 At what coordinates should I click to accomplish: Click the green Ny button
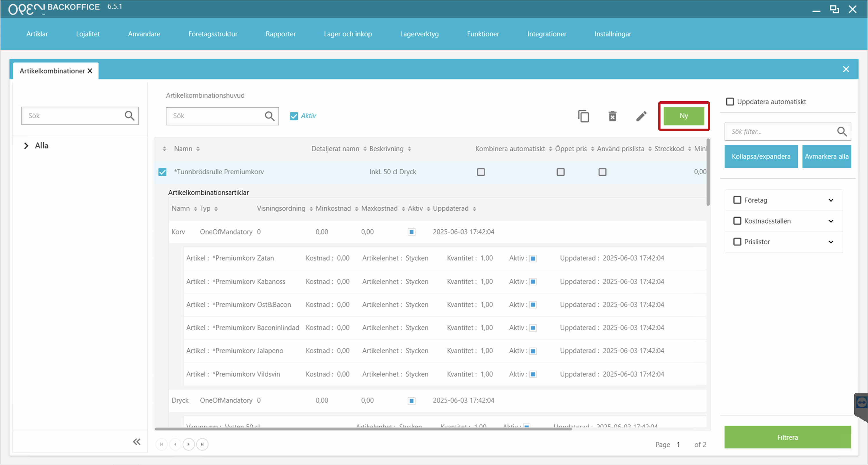(x=683, y=116)
